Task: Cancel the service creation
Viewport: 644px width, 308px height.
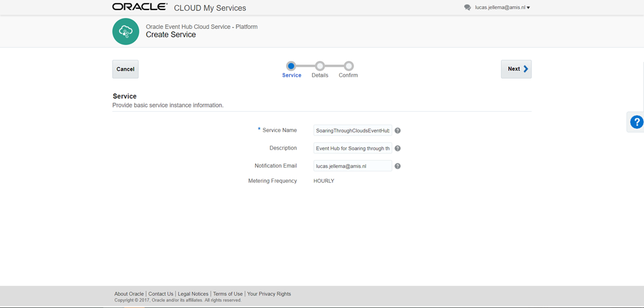Action: (x=125, y=69)
